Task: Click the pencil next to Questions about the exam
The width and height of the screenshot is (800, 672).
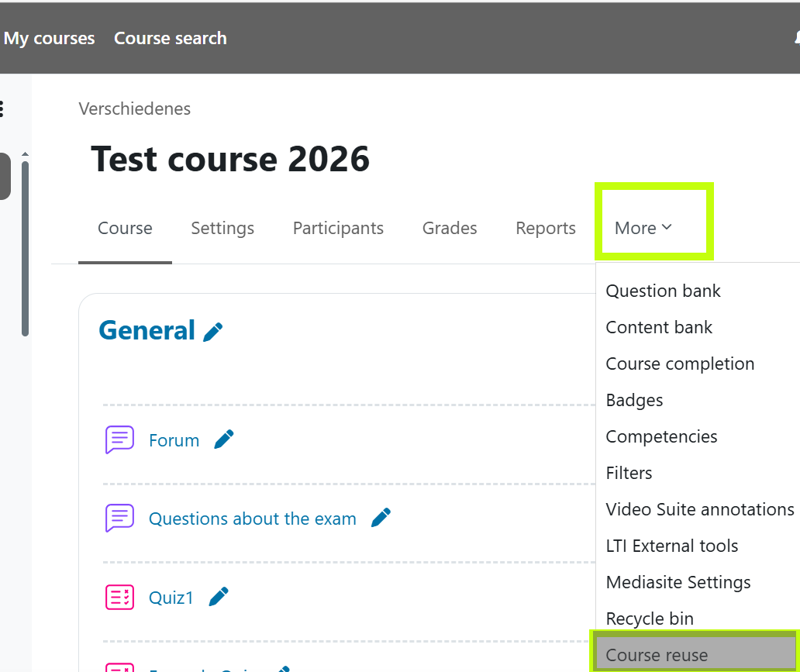Action: 381,518
